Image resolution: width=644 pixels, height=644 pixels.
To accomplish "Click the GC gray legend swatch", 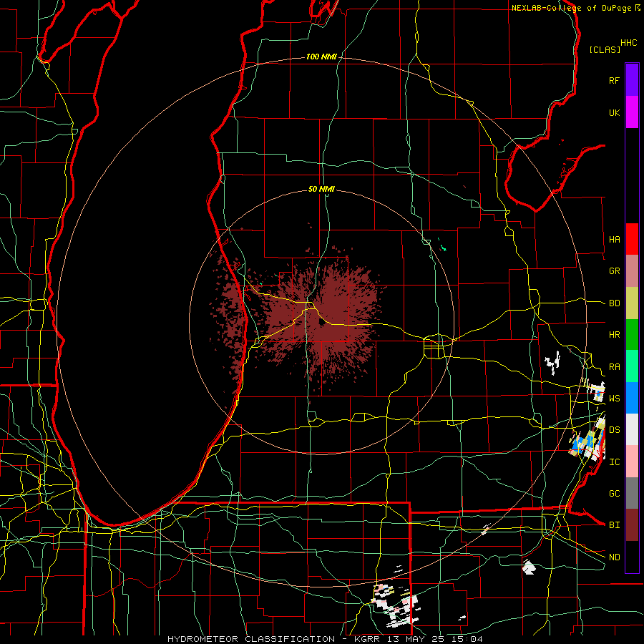I will click(x=632, y=493).
